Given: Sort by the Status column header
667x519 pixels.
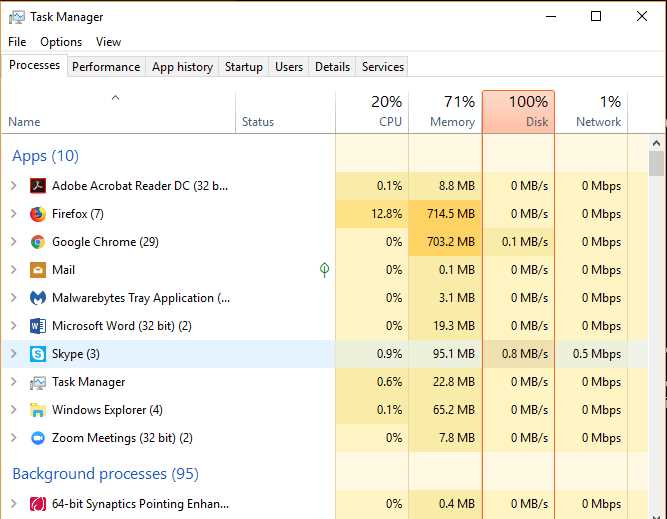Looking at the screenshot, I should (285, 112).
